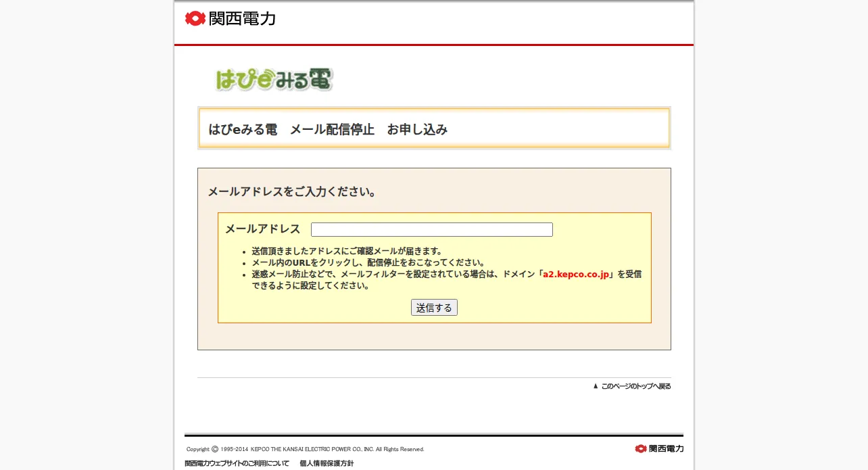Open 個人情報保護方針 link
Screen dimensions: 868x470
coord(327,463)
